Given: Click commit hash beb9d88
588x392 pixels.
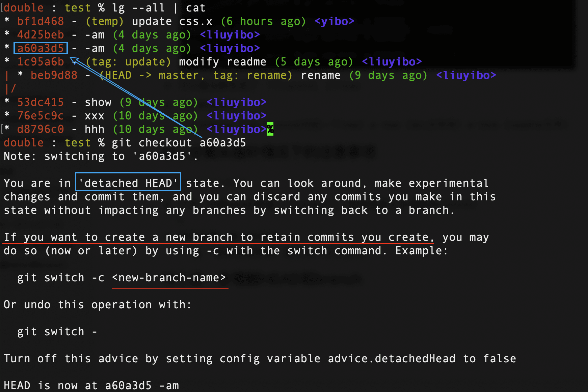Looking at the screenshot, I should coord(54,75).
